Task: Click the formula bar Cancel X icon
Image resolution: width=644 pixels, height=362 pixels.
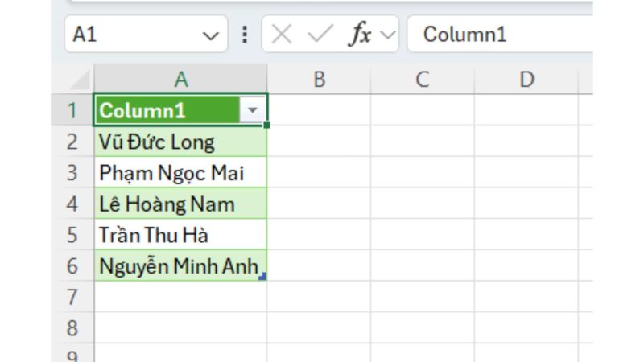Action: tap(282, 34)
